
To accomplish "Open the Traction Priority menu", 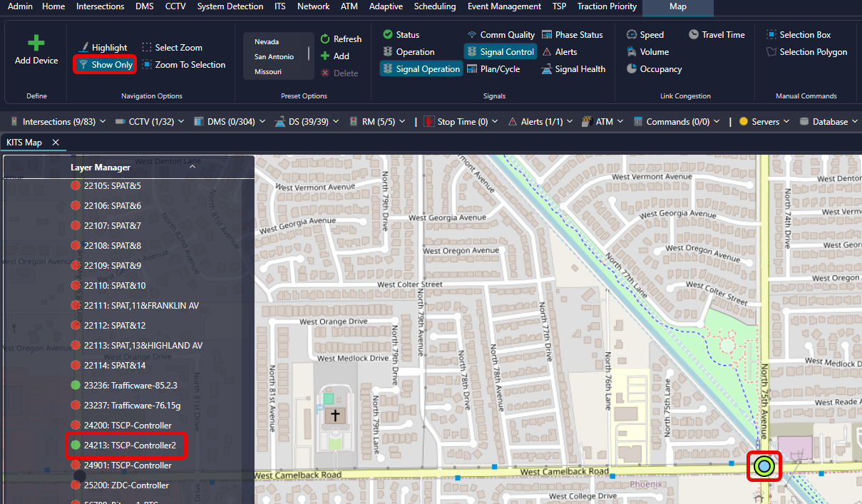I will click(607, 6).
